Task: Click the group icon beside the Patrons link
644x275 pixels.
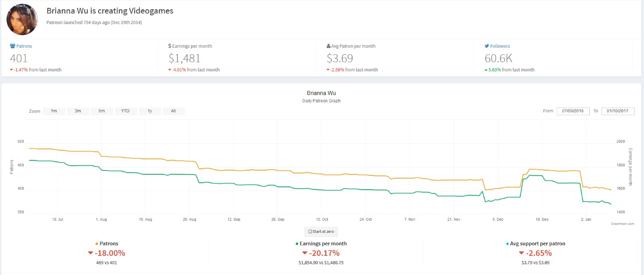Action: tap(13, 46)
